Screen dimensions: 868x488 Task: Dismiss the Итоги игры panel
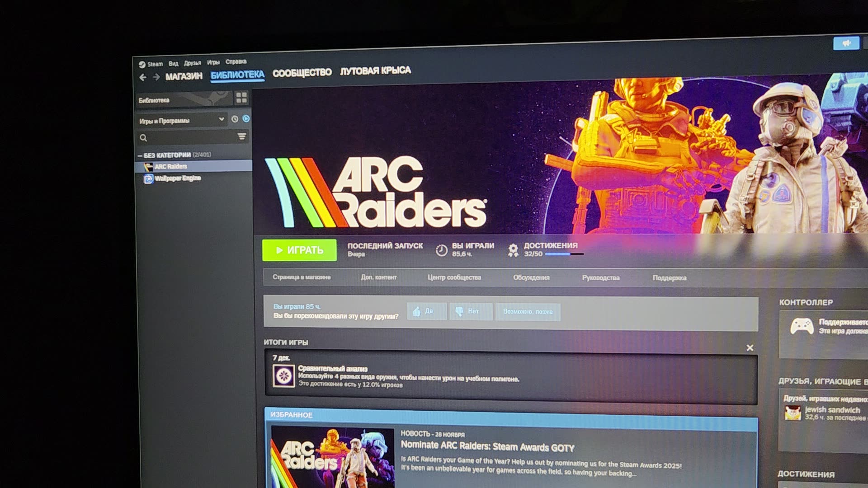click(750, 347)
